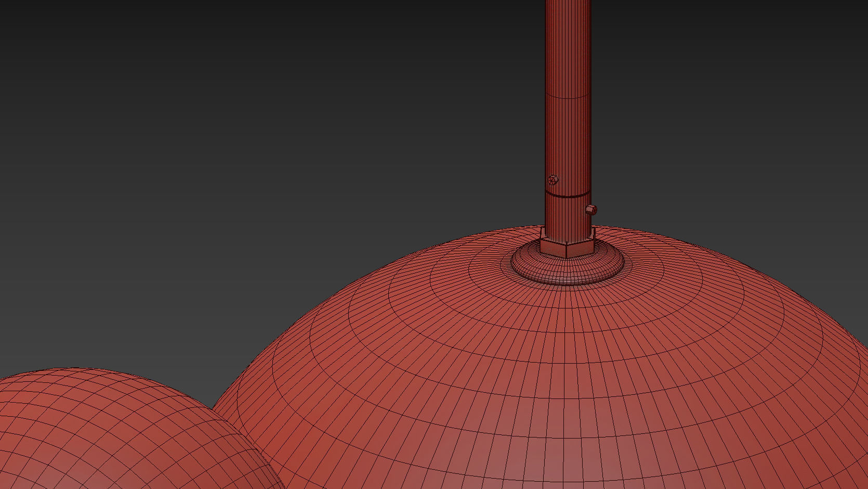Select the small bolt on pole's right side
This screenshot has height=489, width=868.
coord(591,210)
